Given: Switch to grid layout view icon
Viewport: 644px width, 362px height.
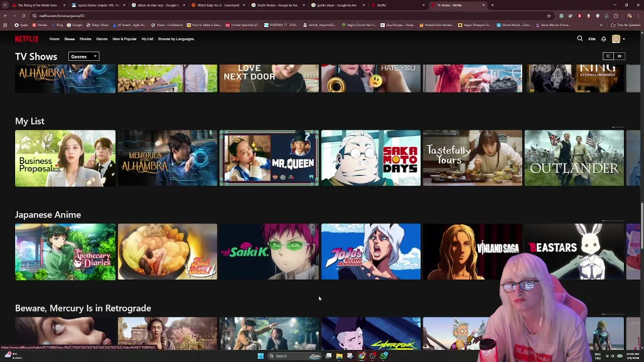Looking at the screenshot, I should point(619,56).
